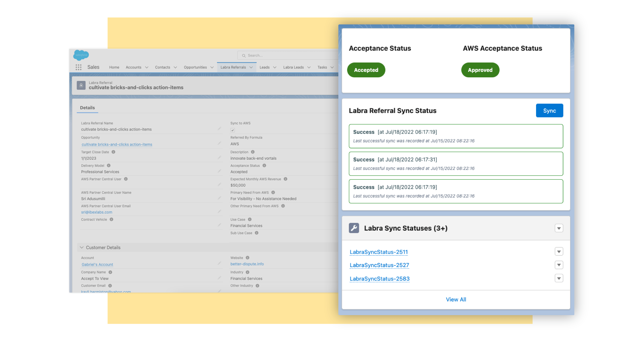Toggle the Sync to AWS checkbox
644x348 pixels.
pyautogui.click(x=232, y=130)
